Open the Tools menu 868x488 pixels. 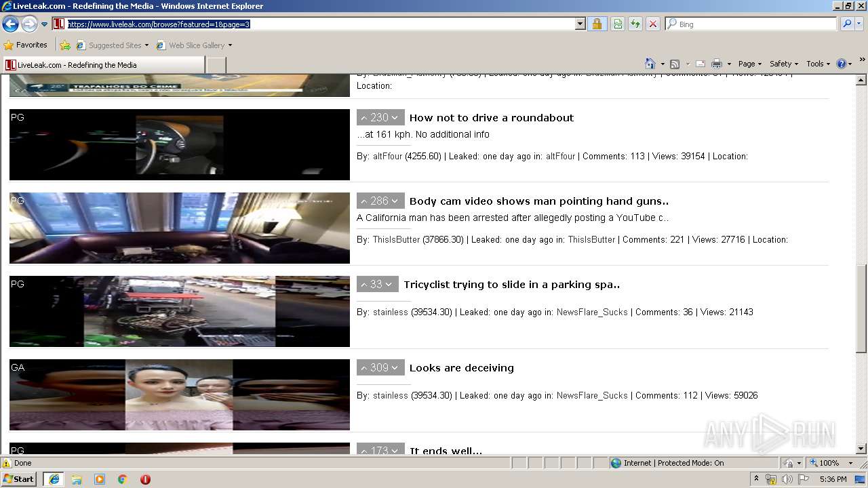(x=818, y=64)
